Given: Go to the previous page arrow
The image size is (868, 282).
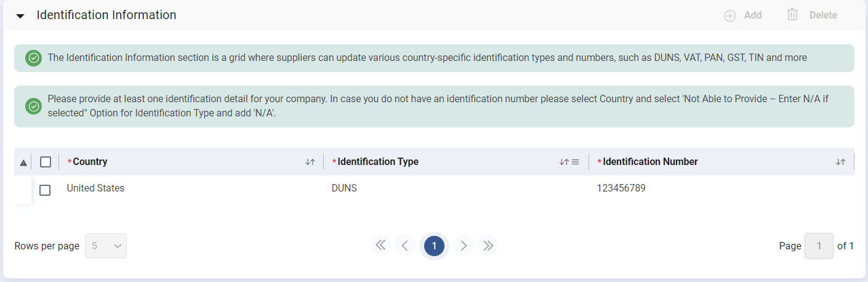Looking at the screenshot, I should (404, 246).
